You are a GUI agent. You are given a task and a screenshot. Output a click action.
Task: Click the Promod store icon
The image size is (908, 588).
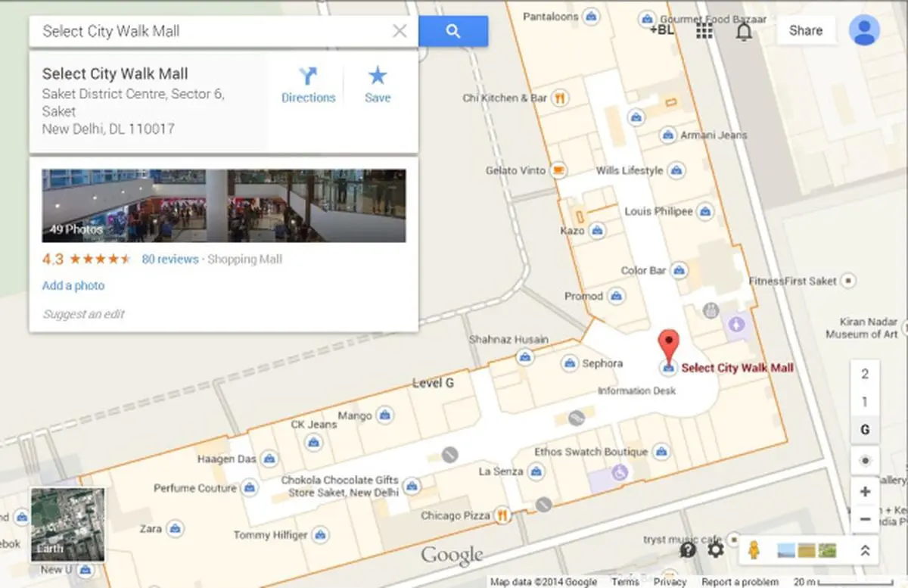(617, 296)
